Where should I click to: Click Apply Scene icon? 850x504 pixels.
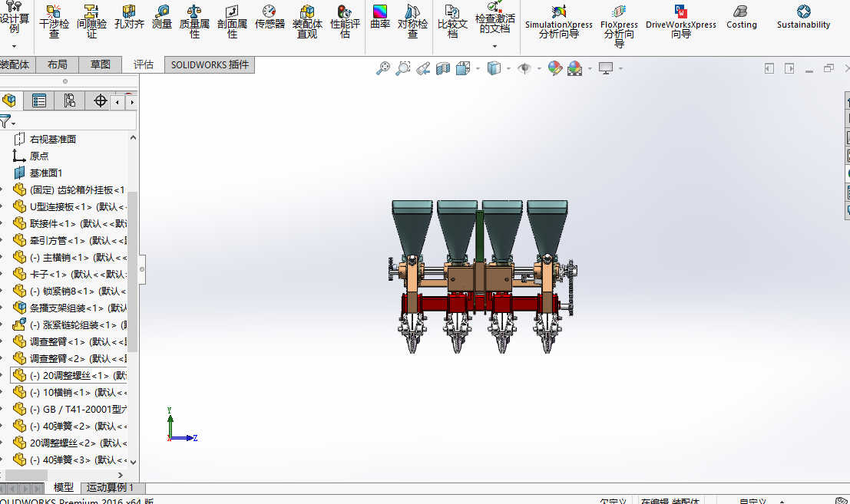coord(574,68)
